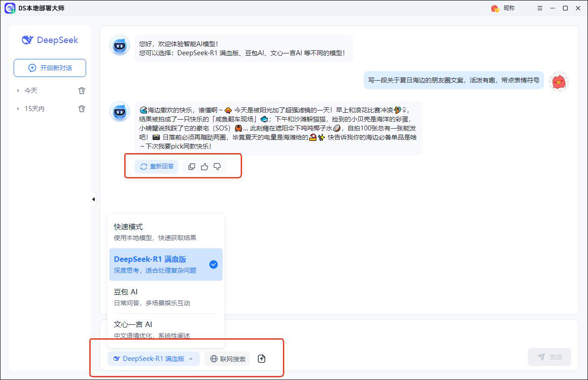Toggle 联网搜索 web search

click(227, 359)
